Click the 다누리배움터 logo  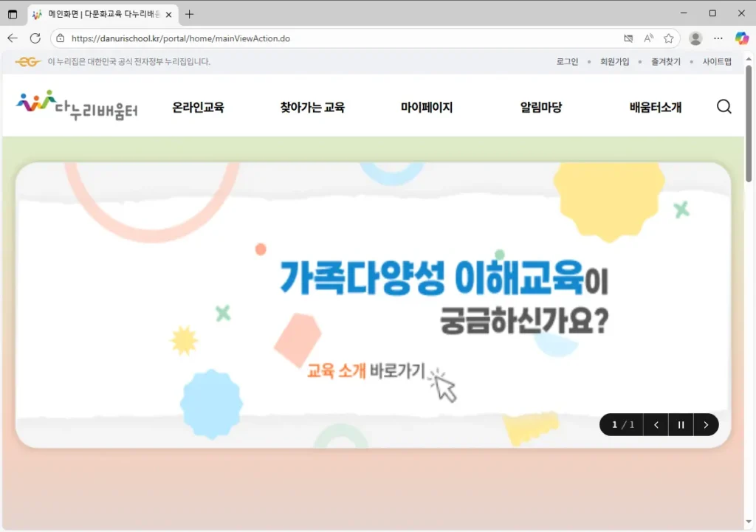[76, 106]
